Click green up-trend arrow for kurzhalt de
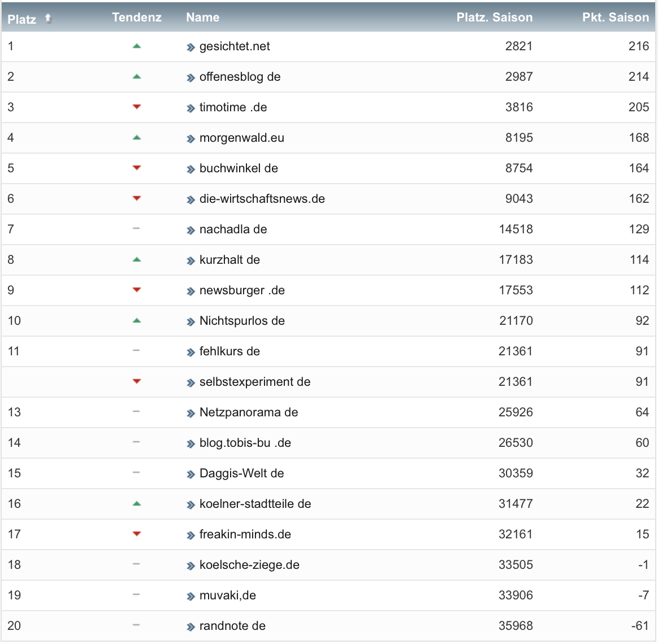Viewport: 658px width, 644px height. click(x=136, y=259)
